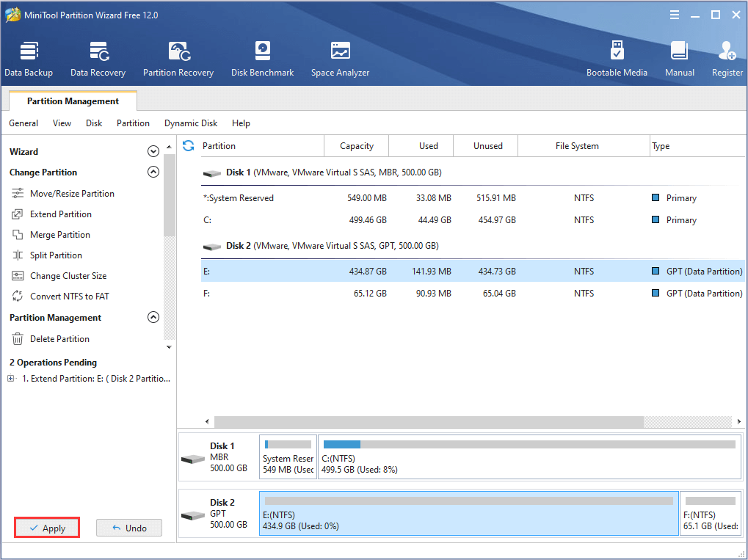Click 2 Operations Pending heading
The height and width of the screenshot is (560, 748).
coord(53,362)
